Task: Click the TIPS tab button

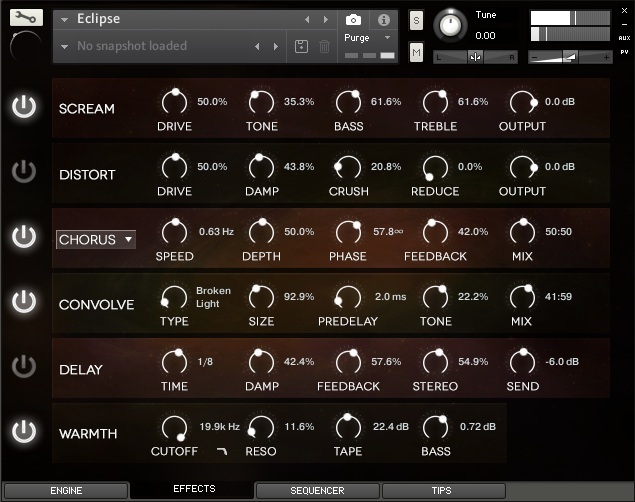Action: pyautogui.click(x=440, y=490)
